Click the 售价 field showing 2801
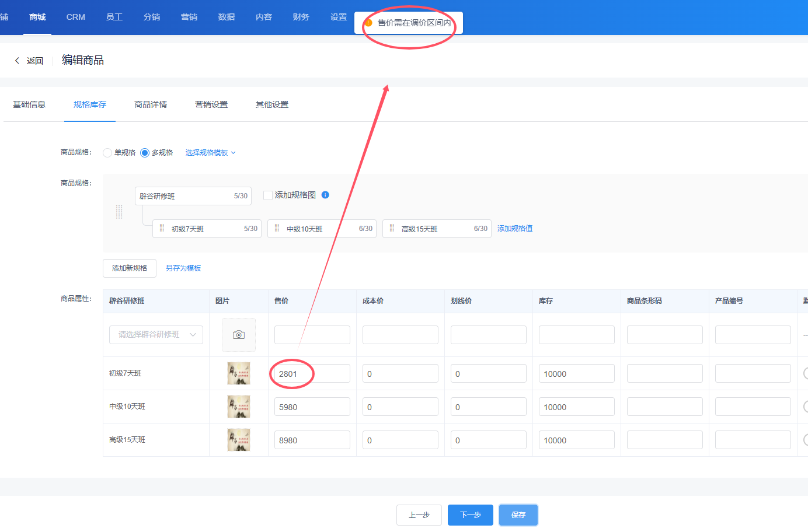Viewport: 808px width, 532px height. [312, 374]
